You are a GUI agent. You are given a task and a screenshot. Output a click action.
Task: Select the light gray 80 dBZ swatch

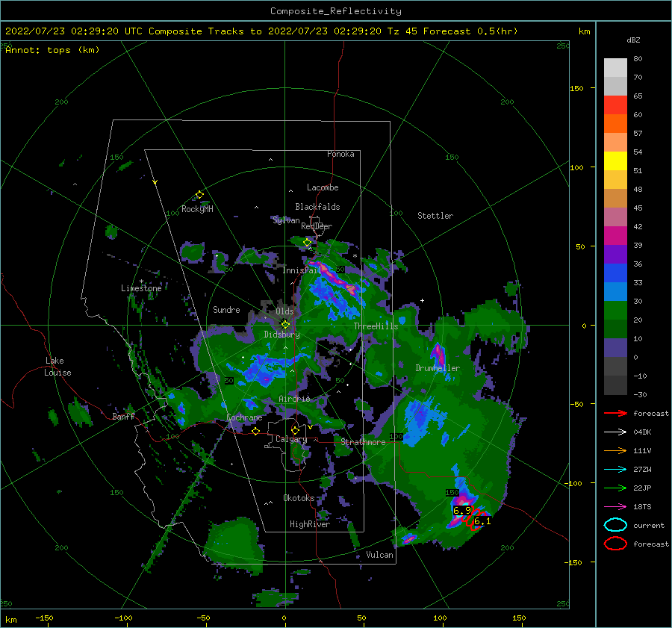tap(615, 67)
